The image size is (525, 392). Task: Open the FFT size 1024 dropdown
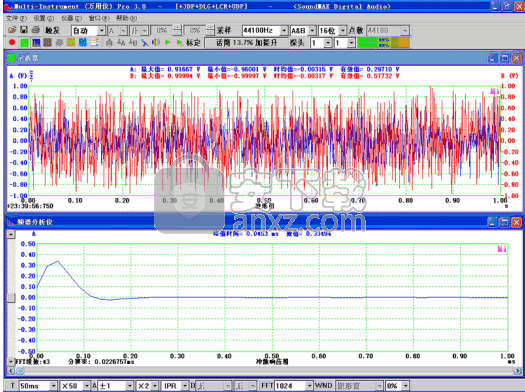(309, 386)
